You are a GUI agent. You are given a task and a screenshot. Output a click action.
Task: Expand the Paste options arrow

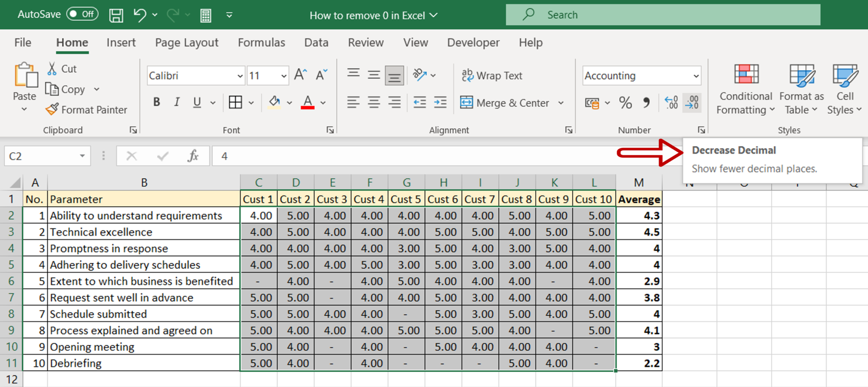pos(24,109)
